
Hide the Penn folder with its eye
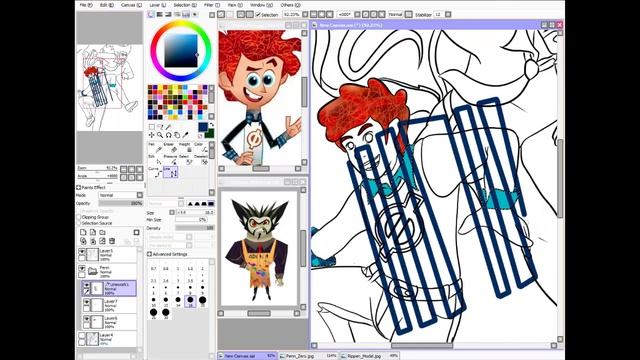(x=82, y=269)
